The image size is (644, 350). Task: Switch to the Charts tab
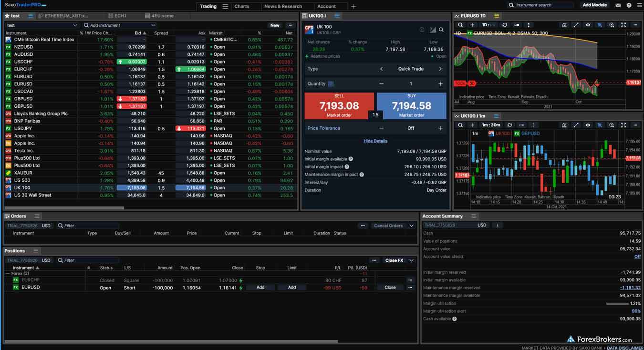(241, 6)
